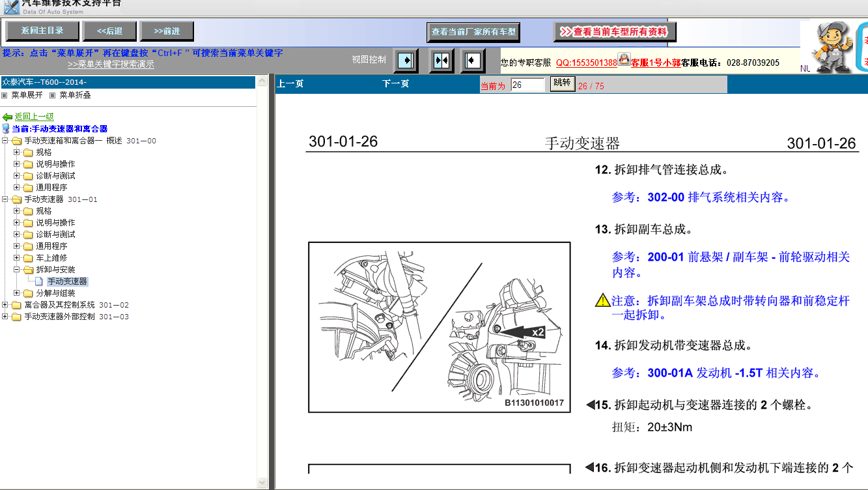The width and height of the screenshot is (868, 490).
Task: Click 菜单折叠 text
Action: pos(75,95)
